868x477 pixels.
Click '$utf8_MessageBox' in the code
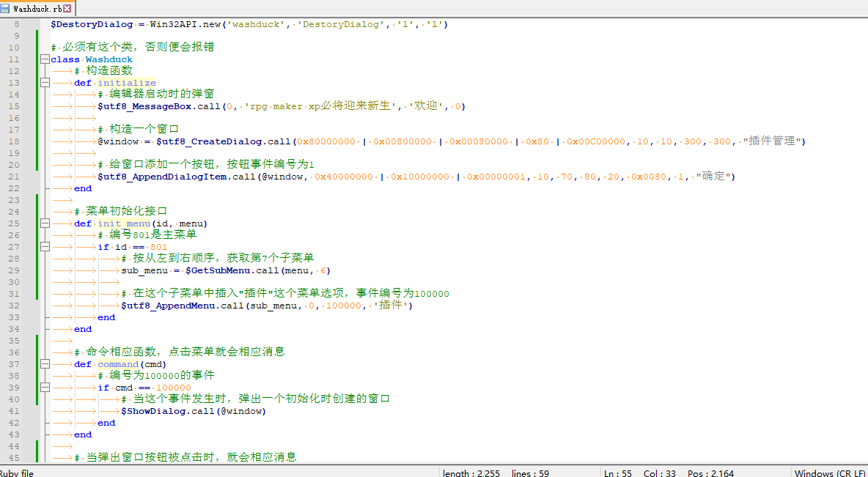click(x=144, y=106)
